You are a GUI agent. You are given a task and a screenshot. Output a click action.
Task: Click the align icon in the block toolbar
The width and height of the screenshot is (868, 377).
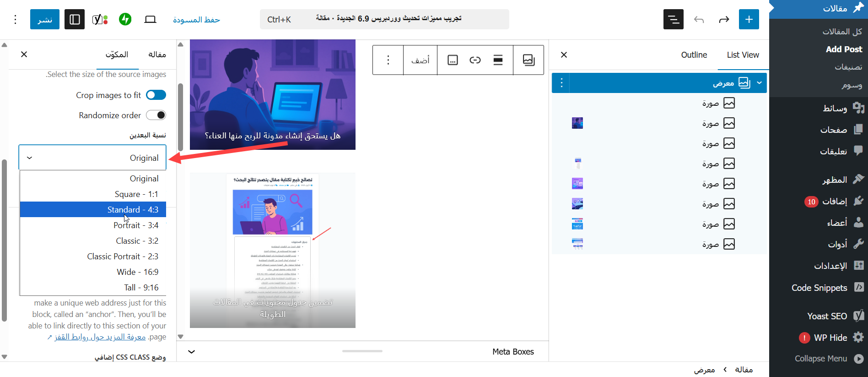click(498, 60)
